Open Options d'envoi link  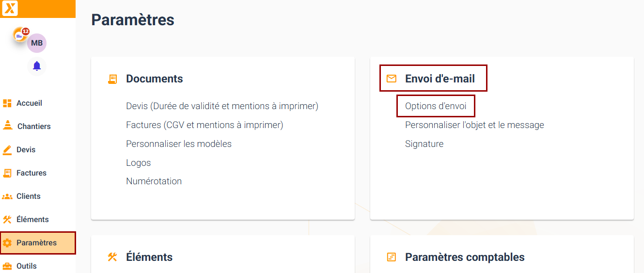pos(436,106)
